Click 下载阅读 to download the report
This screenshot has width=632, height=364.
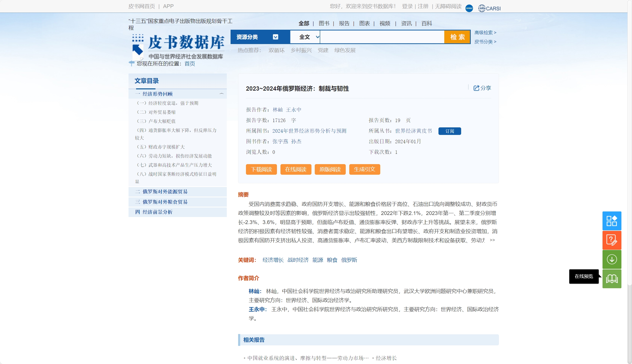coord(261,169)
